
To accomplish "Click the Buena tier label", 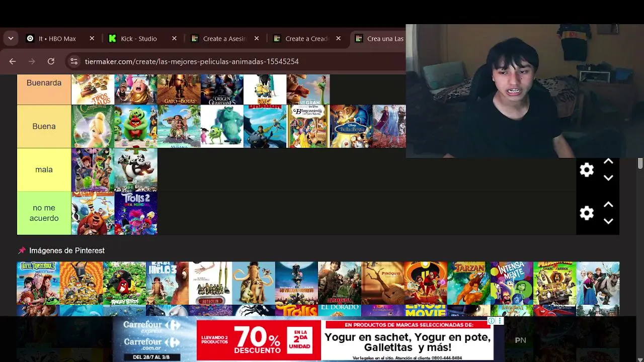I will 44,126.
